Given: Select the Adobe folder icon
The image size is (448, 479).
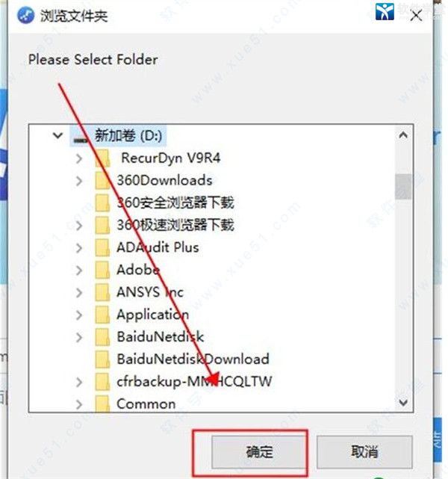Looking at the screenshot, I should click(x=102, y=270).
